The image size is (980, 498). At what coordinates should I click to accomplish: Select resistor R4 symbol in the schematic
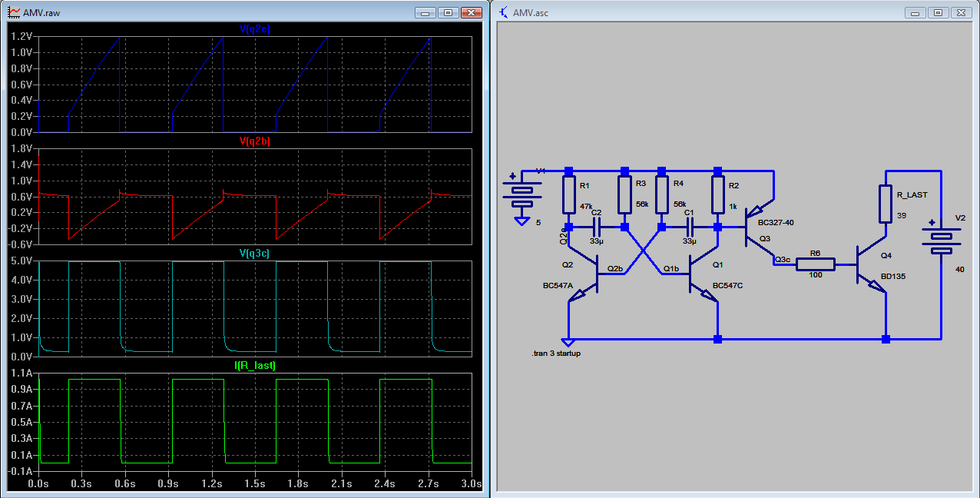(x=661, y=196)
